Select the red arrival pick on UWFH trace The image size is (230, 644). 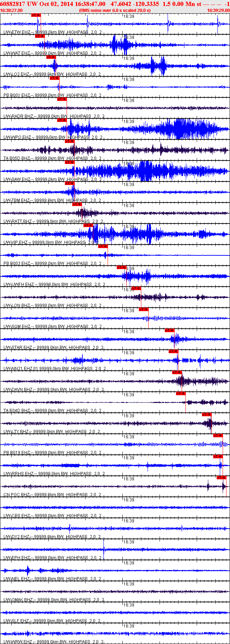tap(122, 267)
